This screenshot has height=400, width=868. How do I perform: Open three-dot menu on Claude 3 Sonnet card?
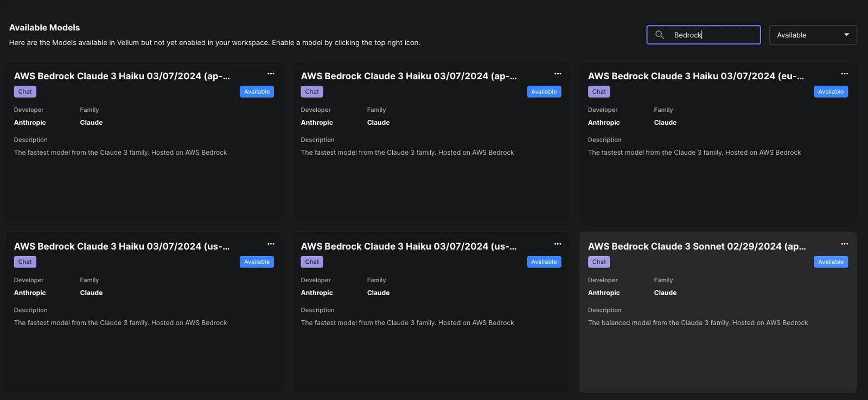coord(845,244)
